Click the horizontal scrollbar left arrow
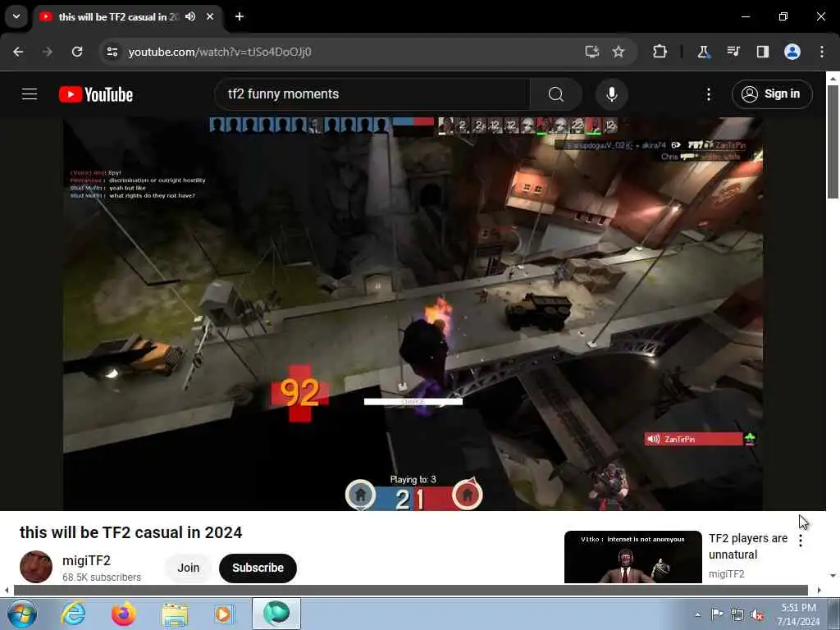Screen dimensions: 840x630 (x=7, y=590)
